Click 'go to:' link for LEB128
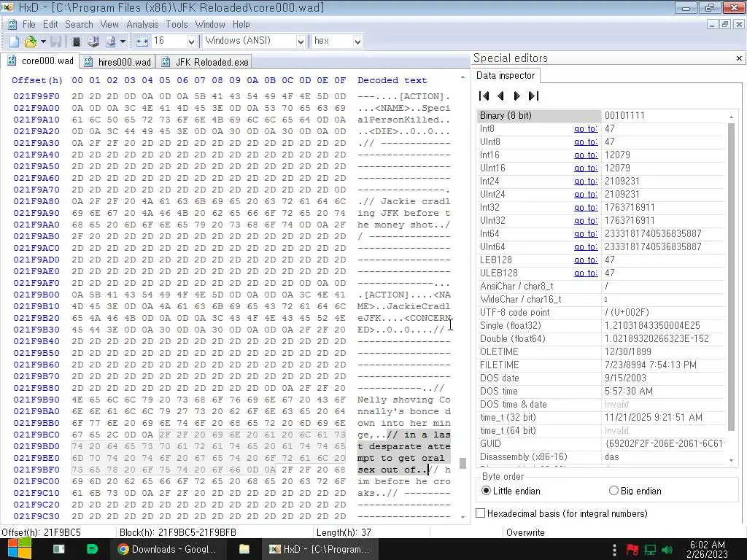The height and width of the screenshot is (560, 747). tap(586, 260)
